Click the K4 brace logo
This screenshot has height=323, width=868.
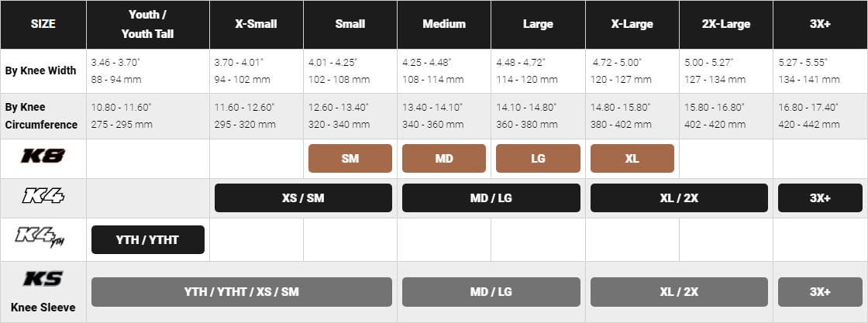(x=43, y=198)
